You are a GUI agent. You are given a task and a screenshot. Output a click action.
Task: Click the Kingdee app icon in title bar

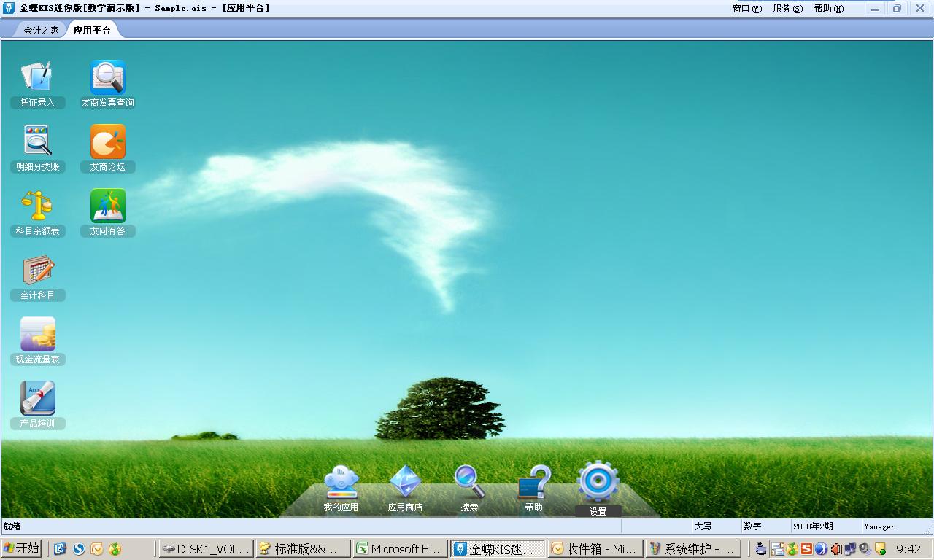click(x=9, y=8)
